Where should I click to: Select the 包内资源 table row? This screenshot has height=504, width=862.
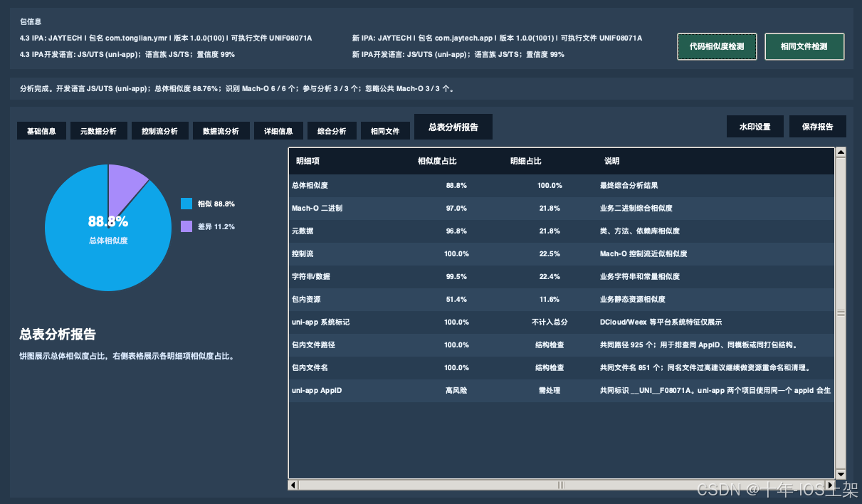point(561,299)
